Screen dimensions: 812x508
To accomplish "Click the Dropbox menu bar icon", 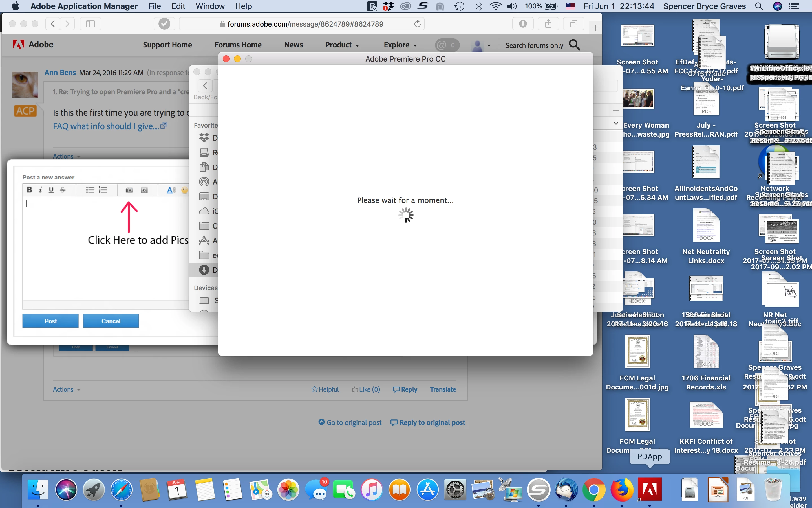I will click(x=388, y=6).
